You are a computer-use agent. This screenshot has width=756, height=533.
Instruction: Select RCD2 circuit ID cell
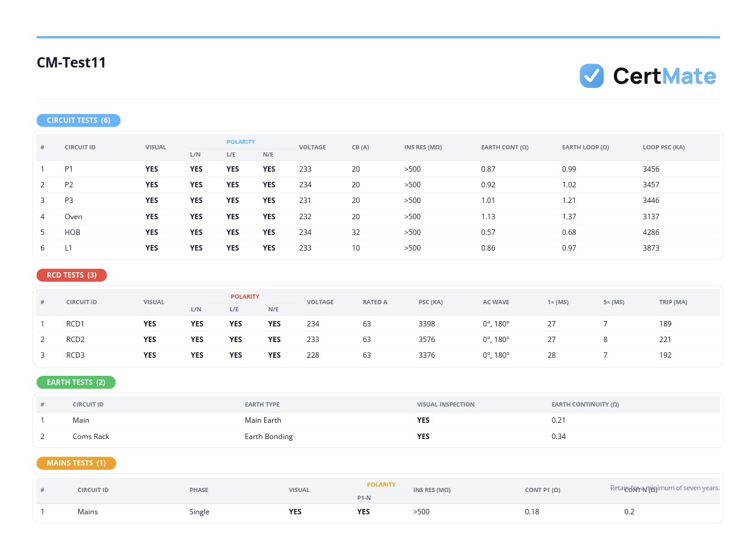point(75,340)
